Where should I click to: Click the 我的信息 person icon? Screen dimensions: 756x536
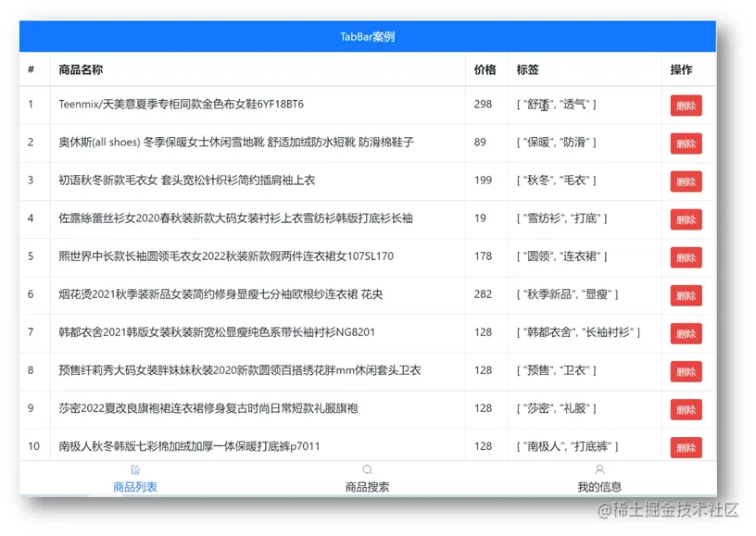(599, 469)
